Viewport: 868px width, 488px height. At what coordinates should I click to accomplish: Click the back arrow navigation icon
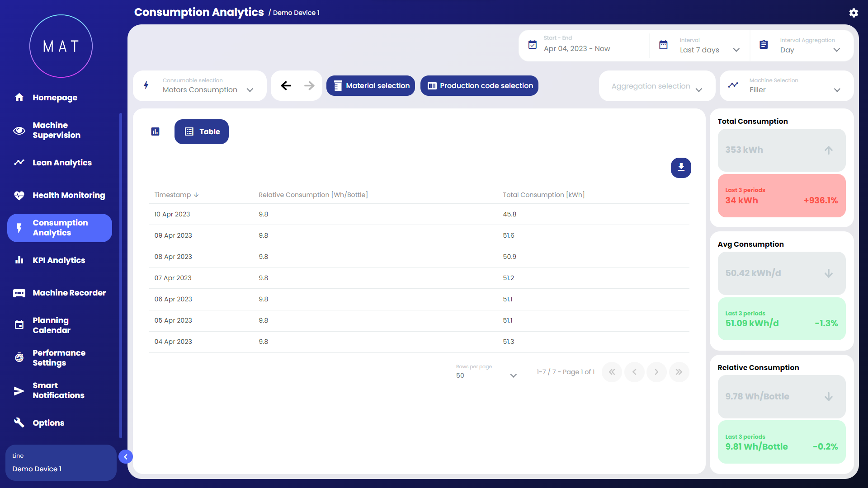click(x=286, y=85)
